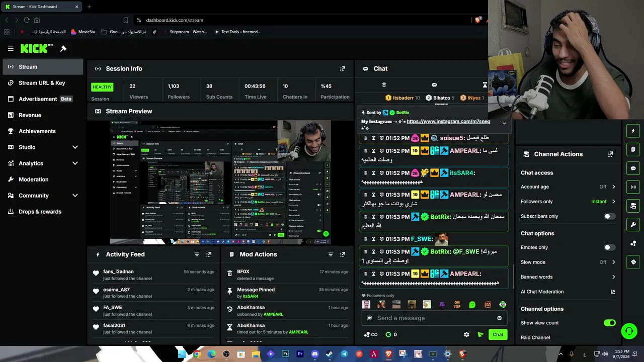Click Raid Channel option
644x362 pixels.
point(535,338)
